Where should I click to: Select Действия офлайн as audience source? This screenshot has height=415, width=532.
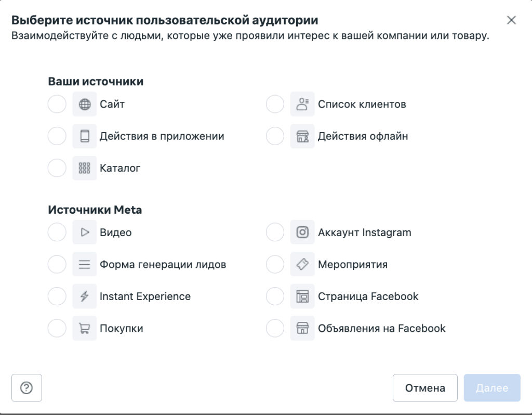275,136
